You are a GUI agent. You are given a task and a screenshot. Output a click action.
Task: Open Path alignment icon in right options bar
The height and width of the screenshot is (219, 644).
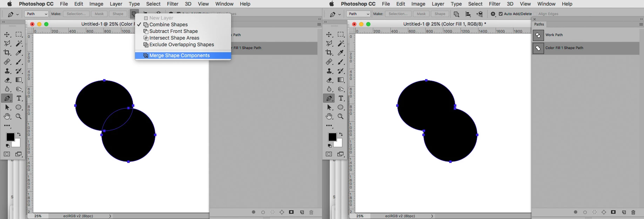click(468, 14)
